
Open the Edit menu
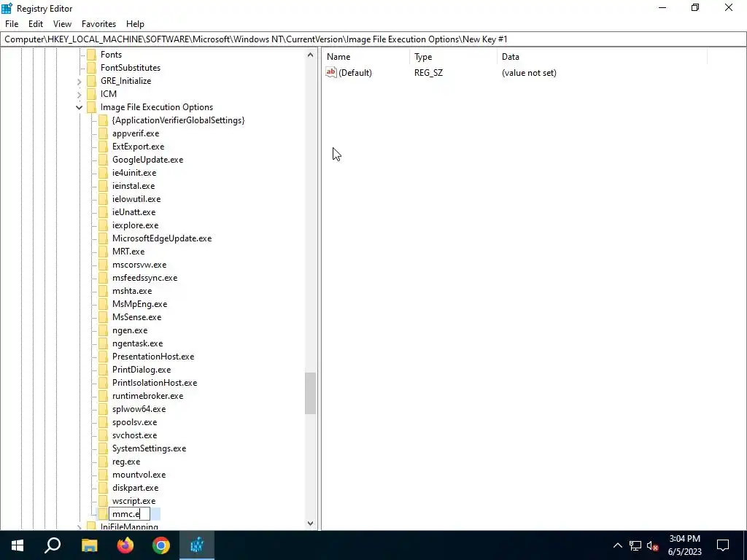pyautogui.click(x=36, y=24)
